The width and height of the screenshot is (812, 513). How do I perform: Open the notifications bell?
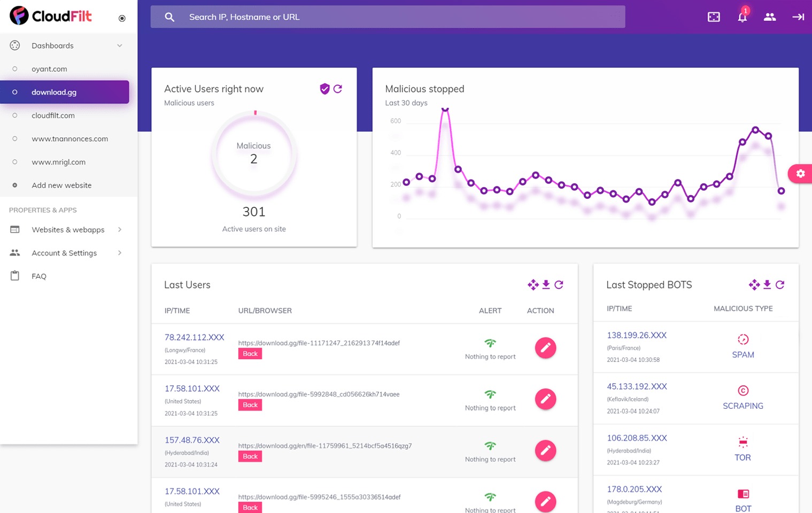click(x=742, y=17)
